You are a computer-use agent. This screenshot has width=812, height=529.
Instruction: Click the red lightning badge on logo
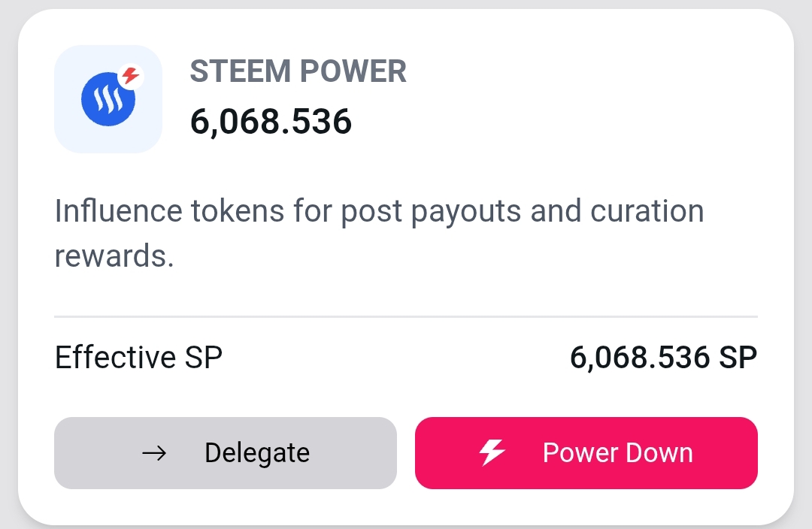[x=131, y=76]
